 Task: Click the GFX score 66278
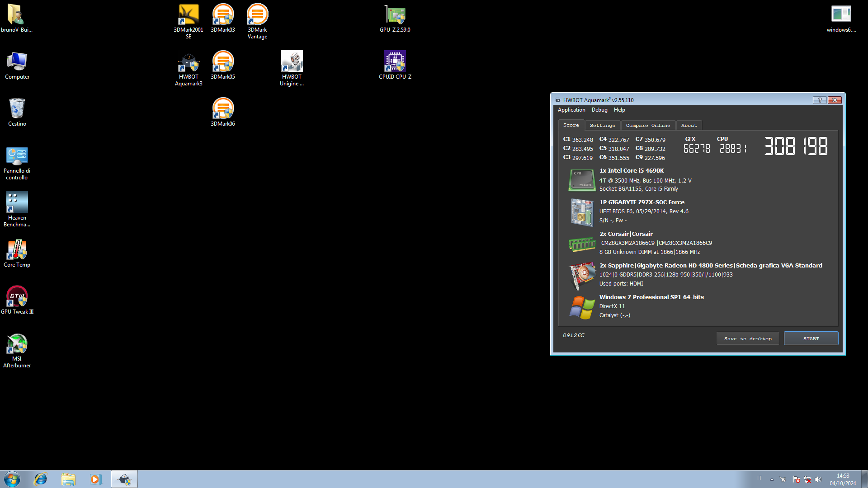point(697,149)
